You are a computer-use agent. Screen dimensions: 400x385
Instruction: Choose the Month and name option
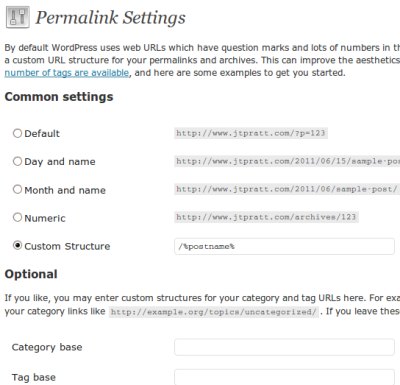(x=17, y=189)
